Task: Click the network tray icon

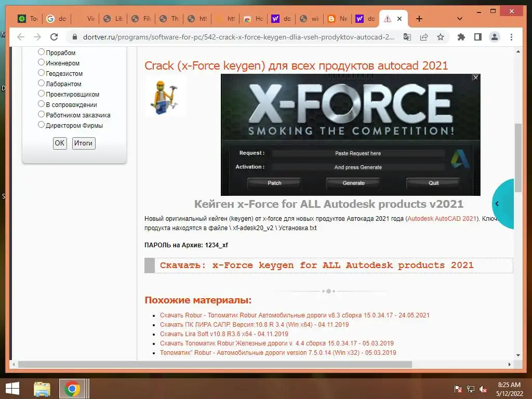Action: [470, 389]
